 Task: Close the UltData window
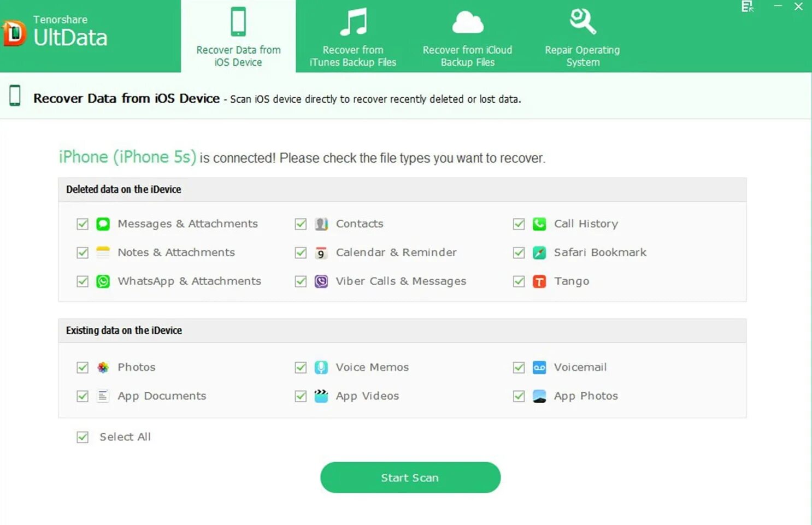[x=798, y=7]
